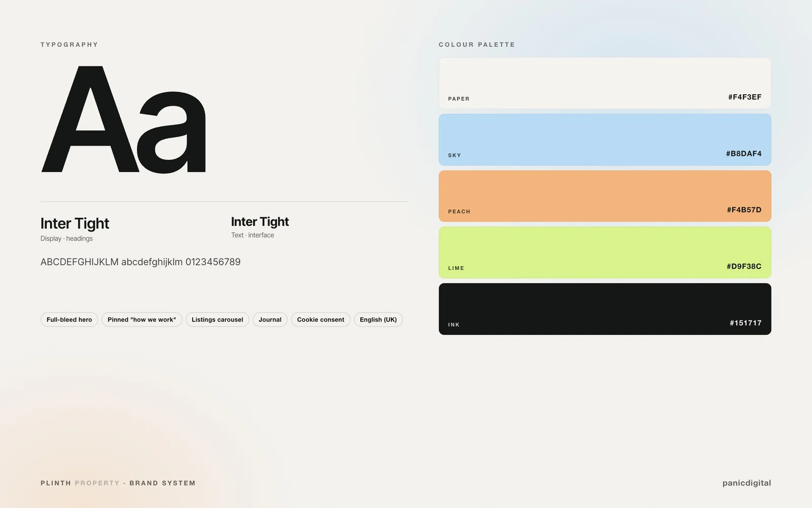Click the Paper colour swatch
The width and height of the screenshot is (812, 508).
click(x=605, y=83)
